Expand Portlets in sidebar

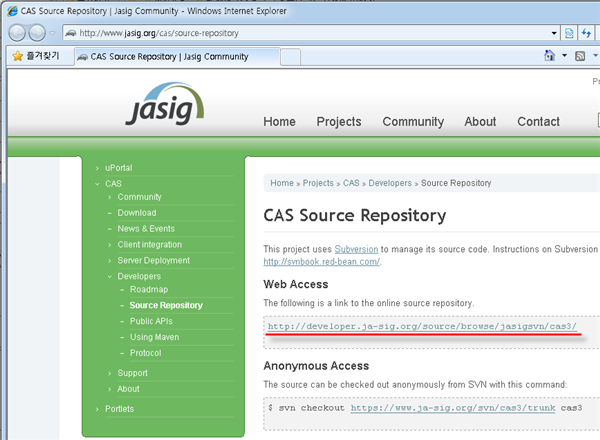point(119,409)
